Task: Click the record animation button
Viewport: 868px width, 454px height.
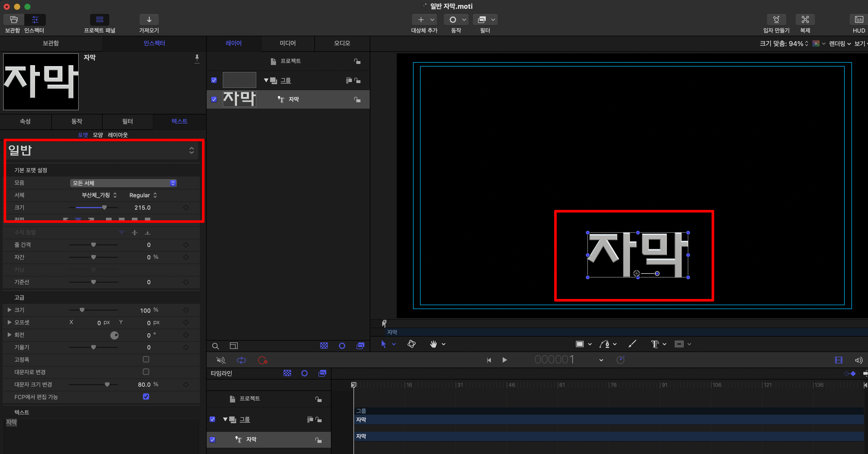Action: (263, 360)
